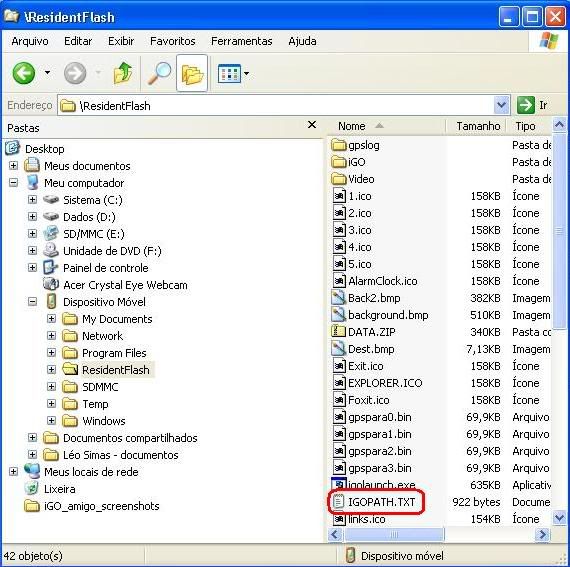Click the green Back arrow button
The image size is (570, 567).
click(24, 73)
